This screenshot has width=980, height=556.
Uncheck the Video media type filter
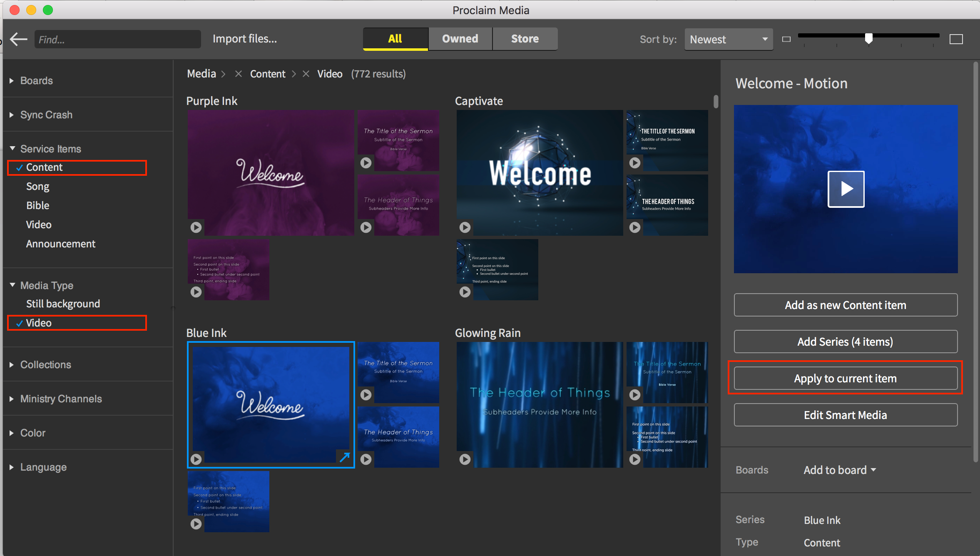point(38,323)
